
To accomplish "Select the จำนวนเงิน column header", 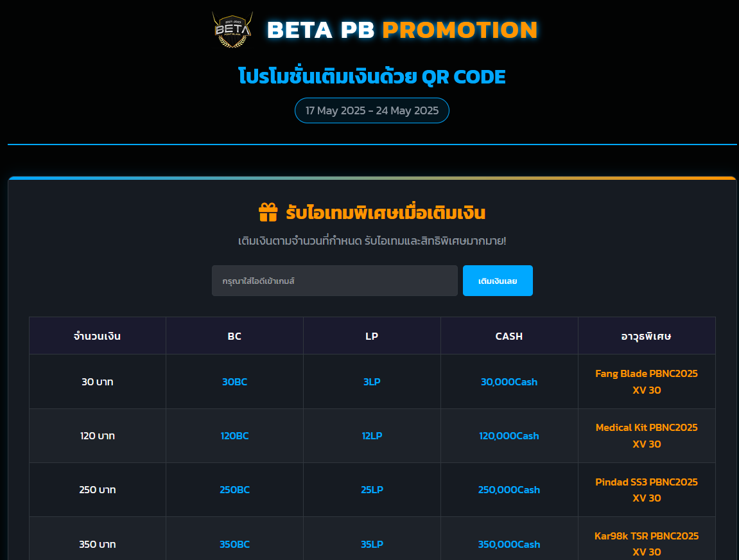I will (98, 336).
